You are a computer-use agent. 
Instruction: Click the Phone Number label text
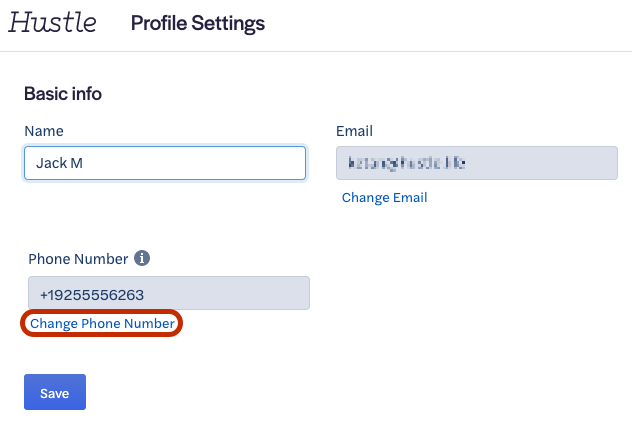pos(78,259)
